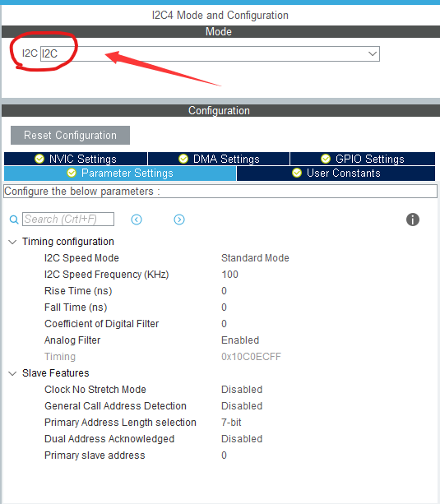Select the 7-bit address length value
Screen dimensions: 440x504
tap(231, 423)
